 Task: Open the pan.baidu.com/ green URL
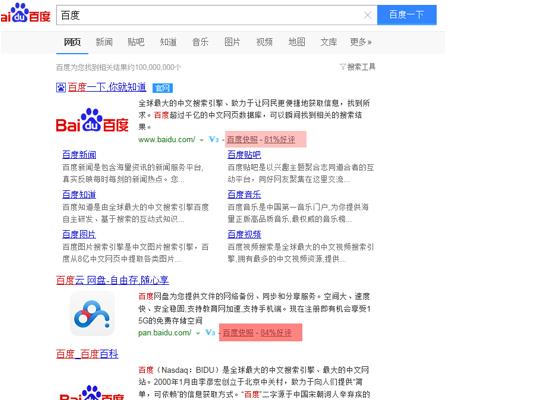pyautogui.click(x=165, y=333)
